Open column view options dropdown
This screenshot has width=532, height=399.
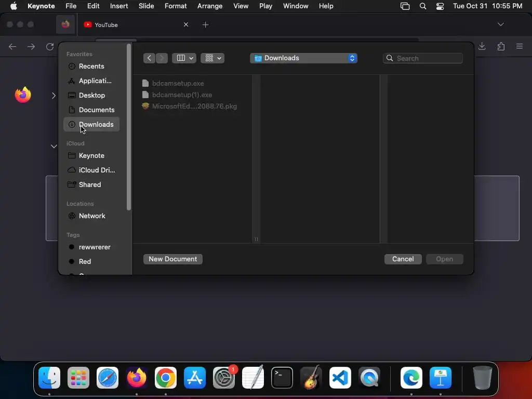pos(184,58)
